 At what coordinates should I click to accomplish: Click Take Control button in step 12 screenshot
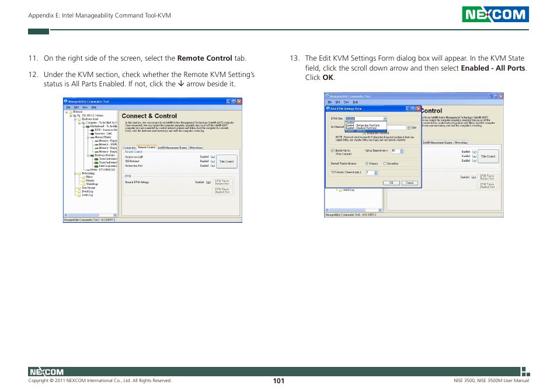point(227,162)
